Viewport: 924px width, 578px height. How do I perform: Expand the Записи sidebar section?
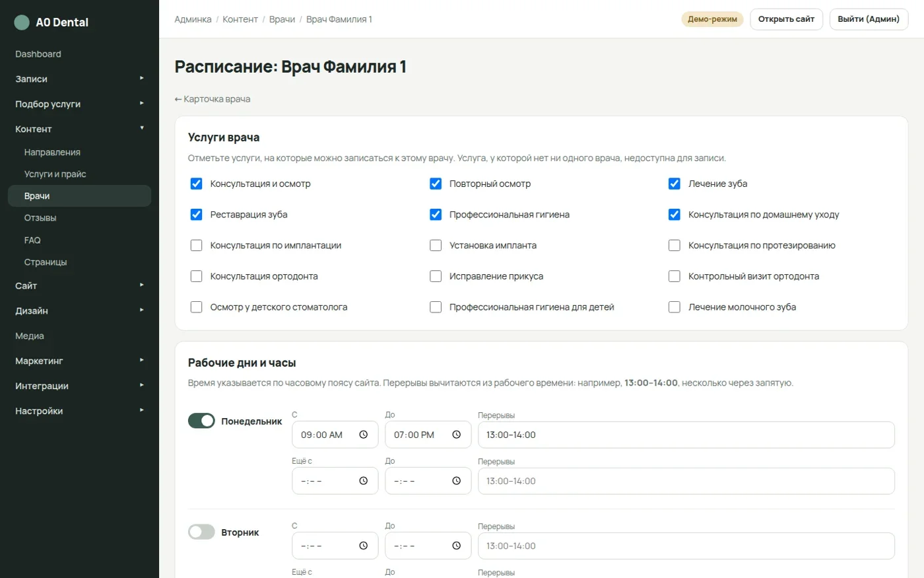click(79, 79)
